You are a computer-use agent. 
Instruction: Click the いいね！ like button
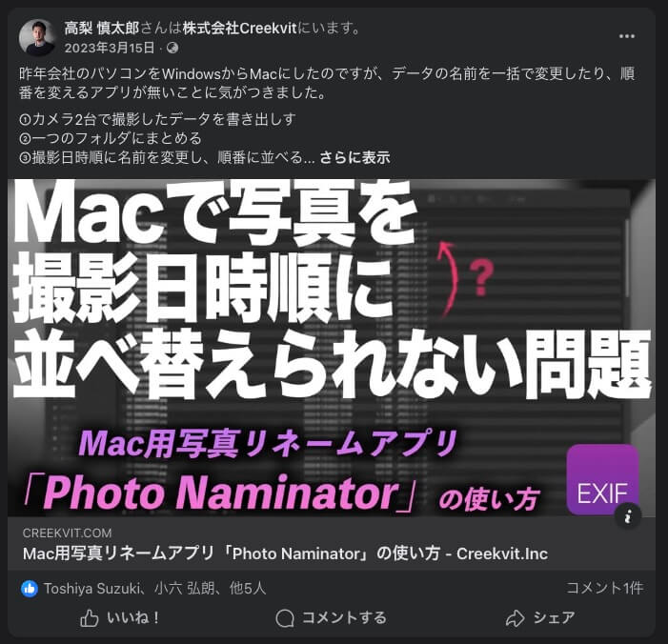click(x=120, y=618)
